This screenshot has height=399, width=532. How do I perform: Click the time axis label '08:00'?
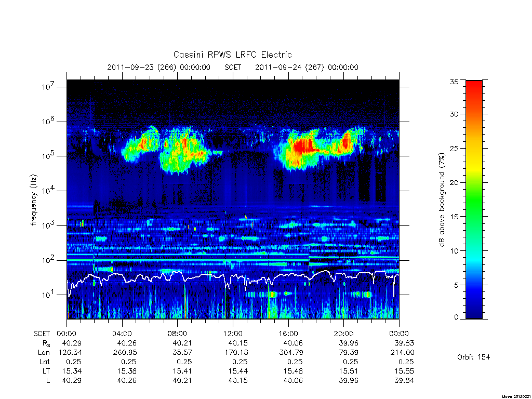coord(178,334)
